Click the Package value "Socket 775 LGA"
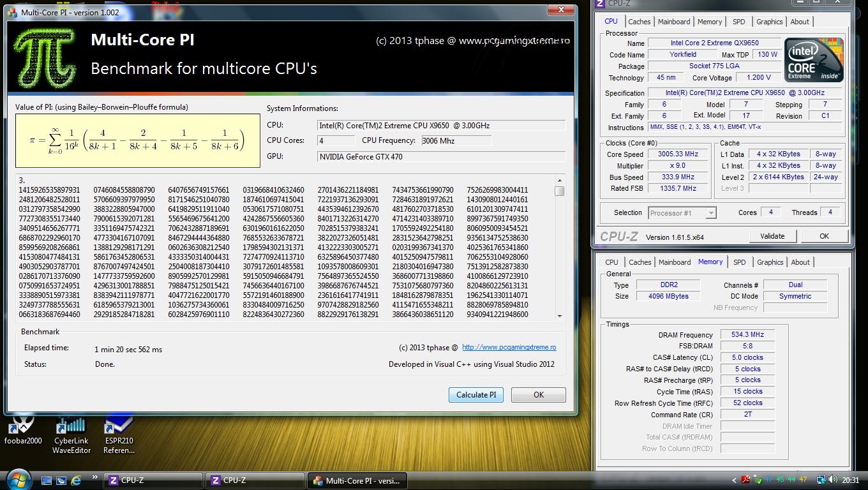The height and width of the screenshot is (490, 868). 714,66
